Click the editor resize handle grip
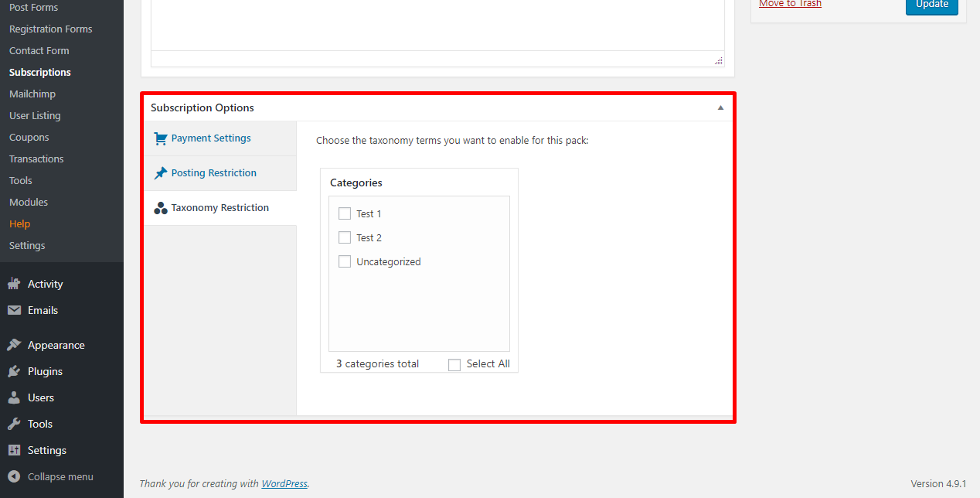The image size is (980, 498). (719, 60)
